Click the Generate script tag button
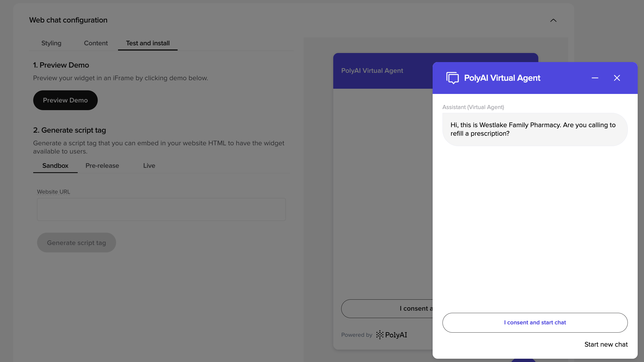The height and width of the screenshot is (362, 644). coord(76,243)
